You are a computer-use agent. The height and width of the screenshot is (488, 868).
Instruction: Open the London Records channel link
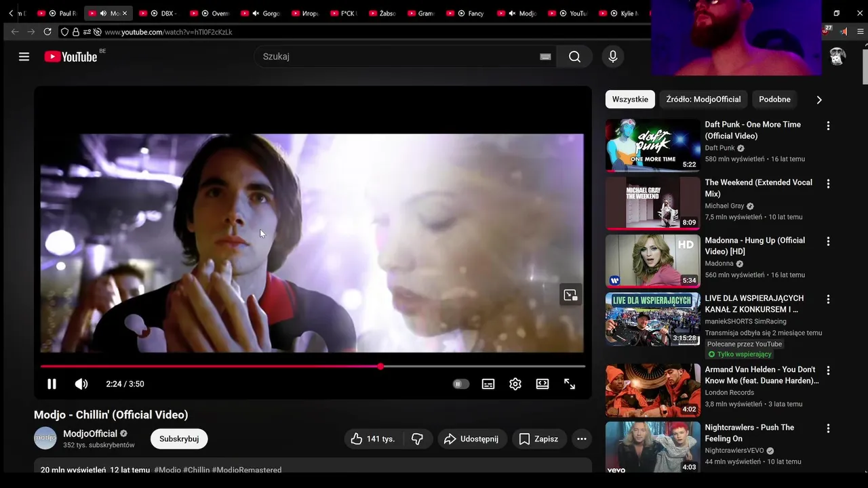point(729,392)
